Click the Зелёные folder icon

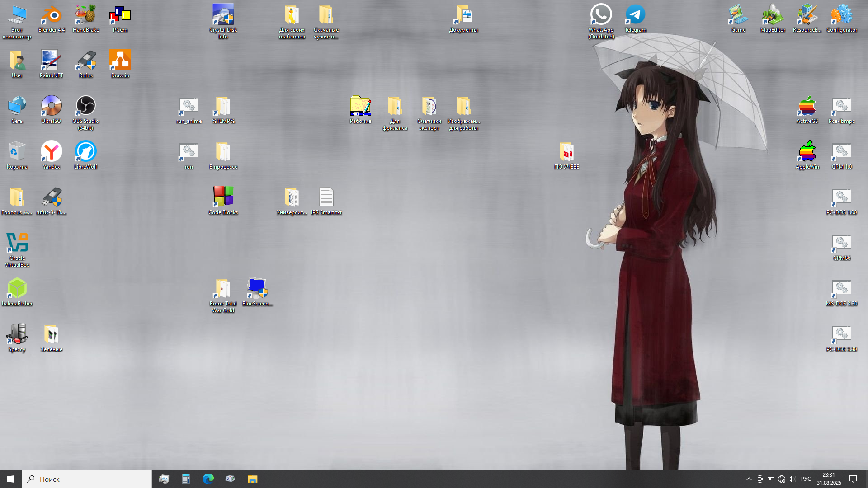51,338
